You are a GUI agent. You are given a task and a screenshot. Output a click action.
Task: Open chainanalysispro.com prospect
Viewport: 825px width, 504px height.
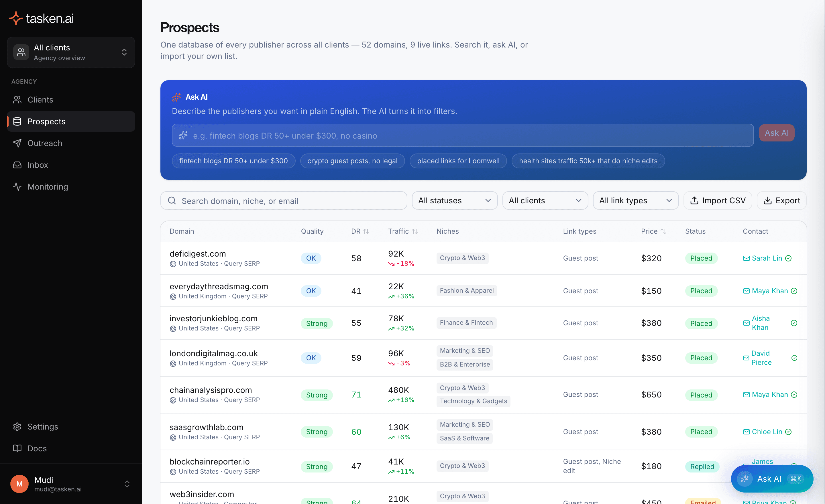tap(484, 395)
